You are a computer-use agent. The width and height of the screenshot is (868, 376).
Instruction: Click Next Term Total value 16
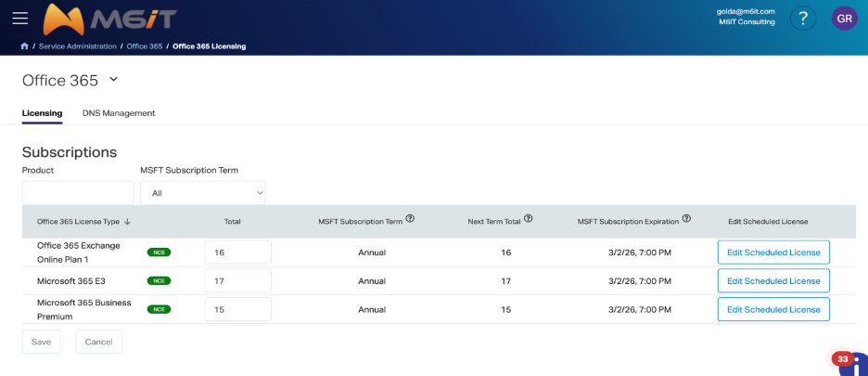click(506, 253)
